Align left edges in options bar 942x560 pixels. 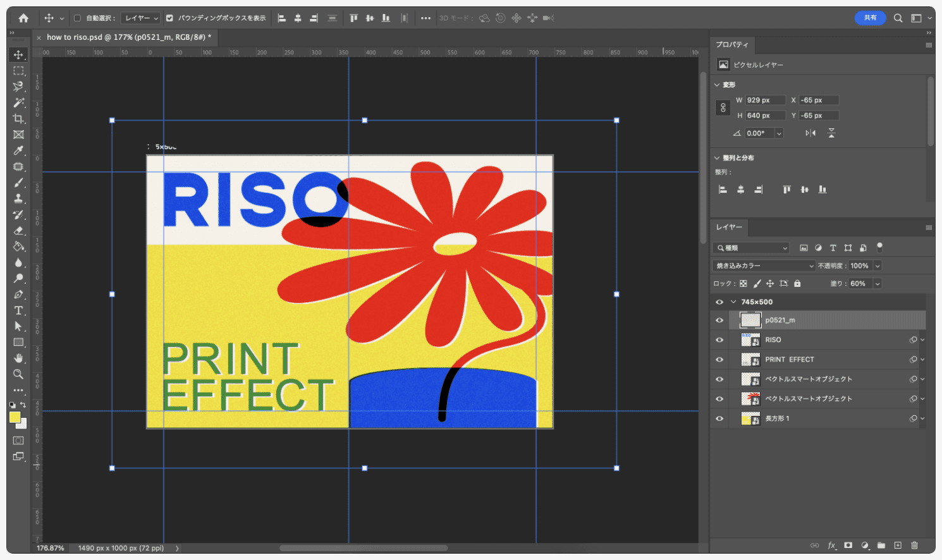point(282,18)
